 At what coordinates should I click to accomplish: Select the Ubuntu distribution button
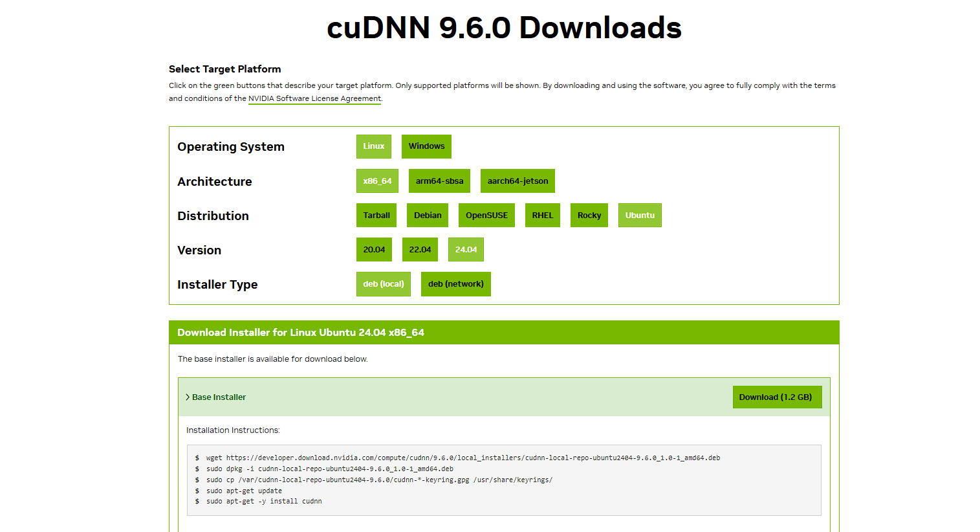coord(639,216)
